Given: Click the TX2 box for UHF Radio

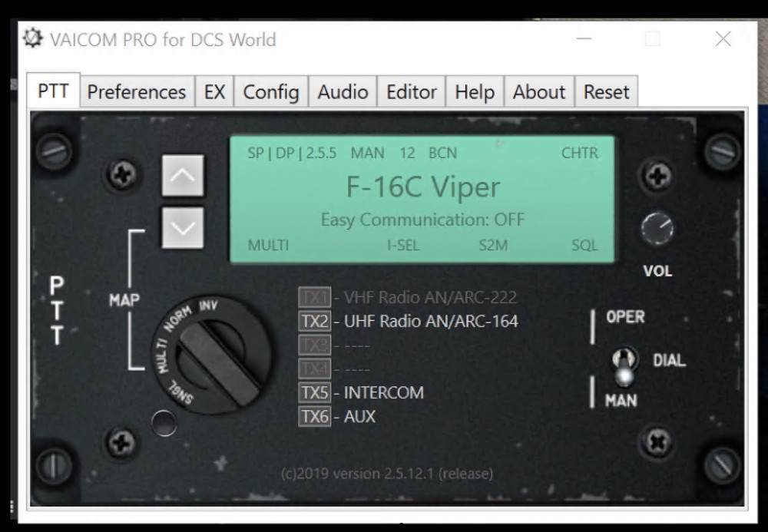Looking at the screenshot, I should tap(314, 321).
